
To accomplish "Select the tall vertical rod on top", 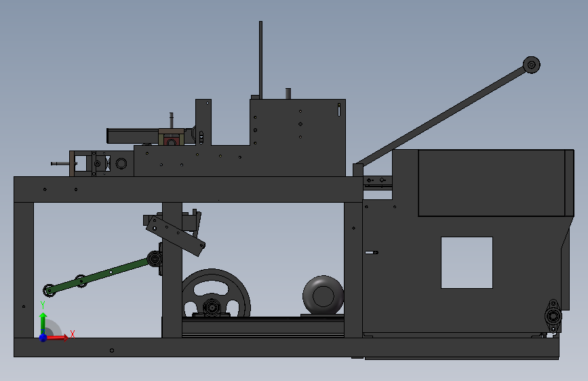I will click(260, 60).
